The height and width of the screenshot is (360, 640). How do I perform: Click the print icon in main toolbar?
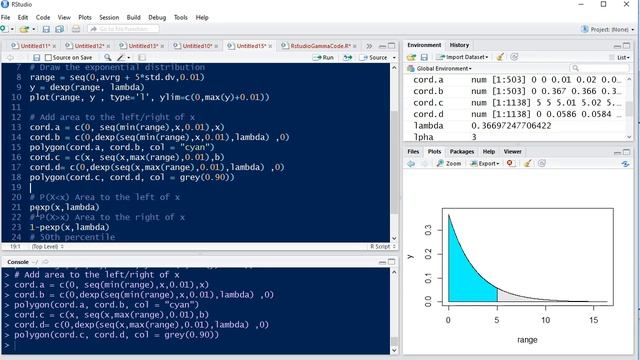click(76, 29)
